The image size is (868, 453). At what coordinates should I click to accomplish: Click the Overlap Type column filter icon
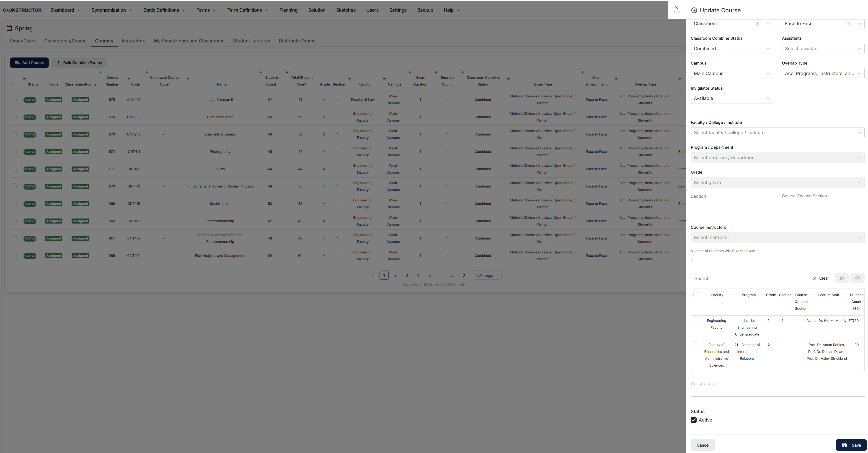(616, 79)
